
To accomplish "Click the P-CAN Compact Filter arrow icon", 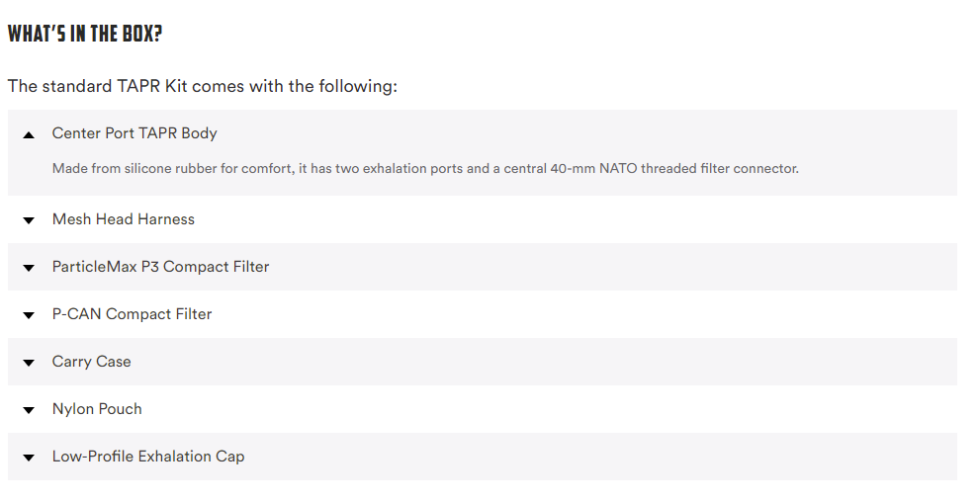I will coord(29,315).
